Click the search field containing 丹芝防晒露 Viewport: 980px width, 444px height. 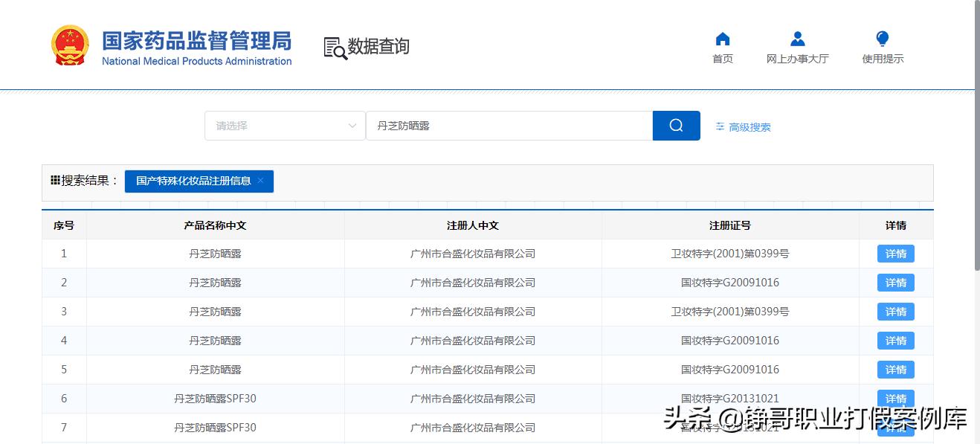click(x=509, y=126)
